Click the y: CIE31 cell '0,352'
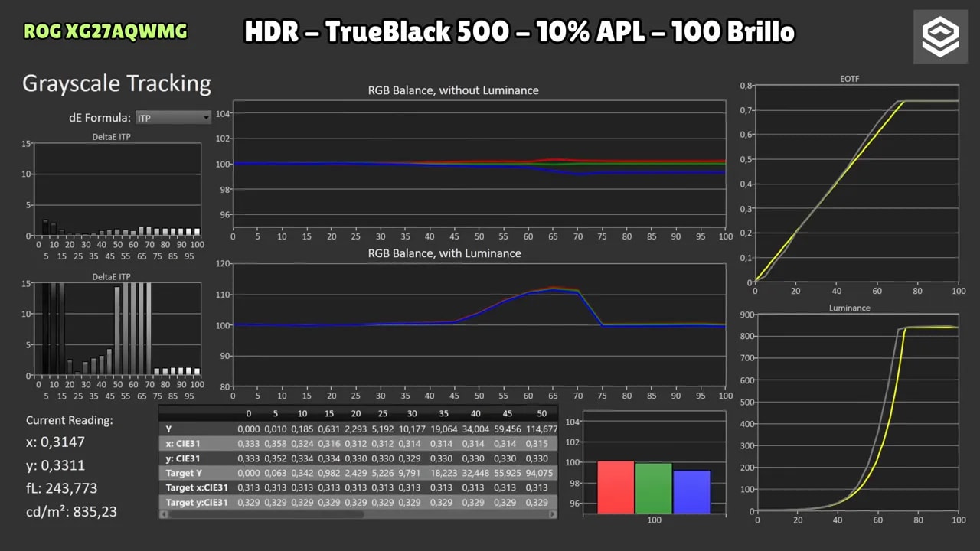 click(x=276, y=458)
